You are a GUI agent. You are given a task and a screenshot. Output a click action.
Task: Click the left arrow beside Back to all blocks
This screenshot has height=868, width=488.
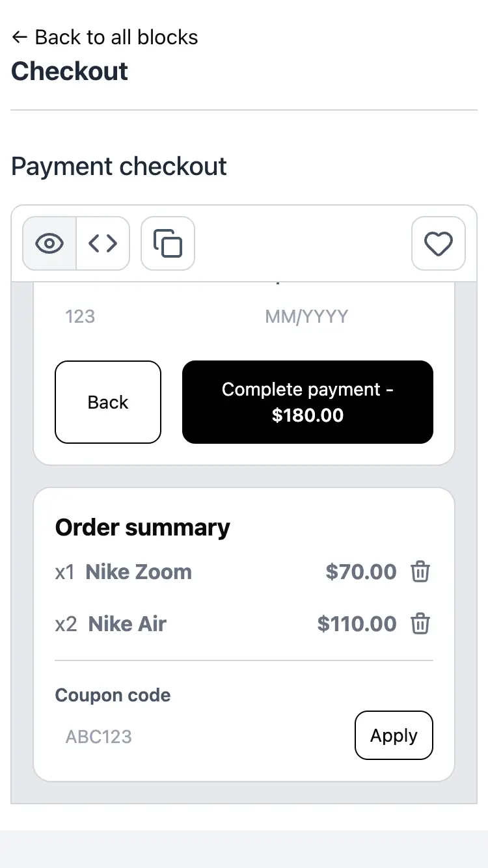point(20,37)
